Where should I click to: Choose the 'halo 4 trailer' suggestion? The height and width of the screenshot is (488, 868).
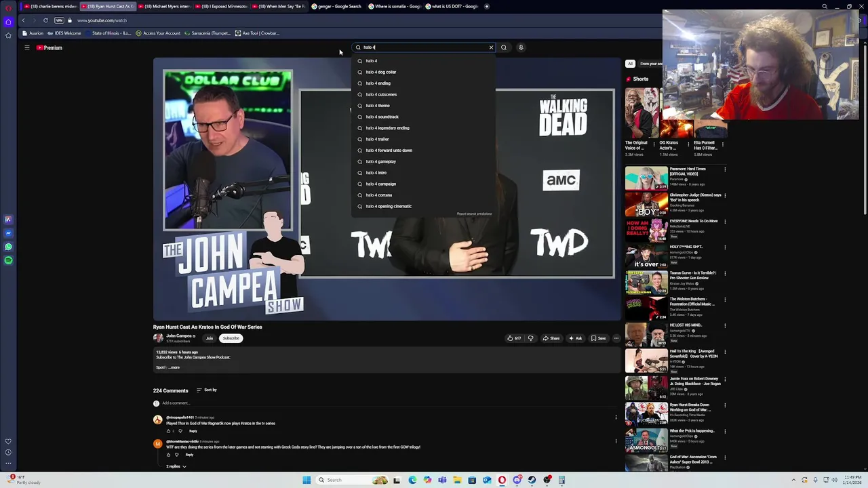pos(424,139)
